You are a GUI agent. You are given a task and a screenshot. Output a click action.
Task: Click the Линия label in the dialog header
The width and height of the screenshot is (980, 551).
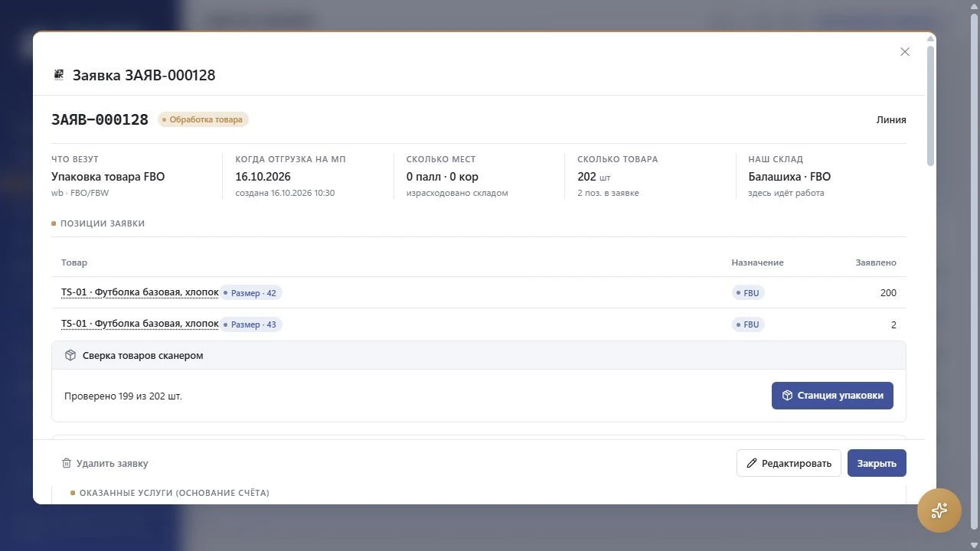coord(891,119)
